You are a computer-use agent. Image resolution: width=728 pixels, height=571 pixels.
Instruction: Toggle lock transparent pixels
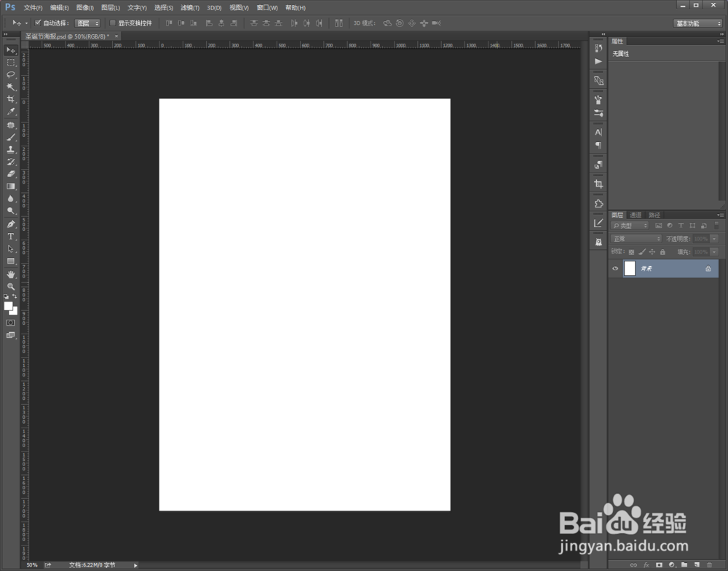coord(631,252)
